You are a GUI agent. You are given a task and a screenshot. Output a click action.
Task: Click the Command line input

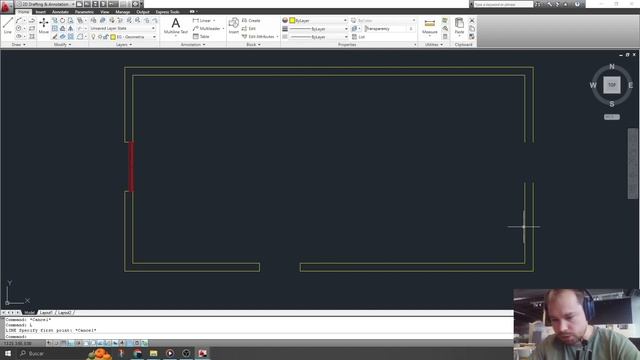(259, 337)
